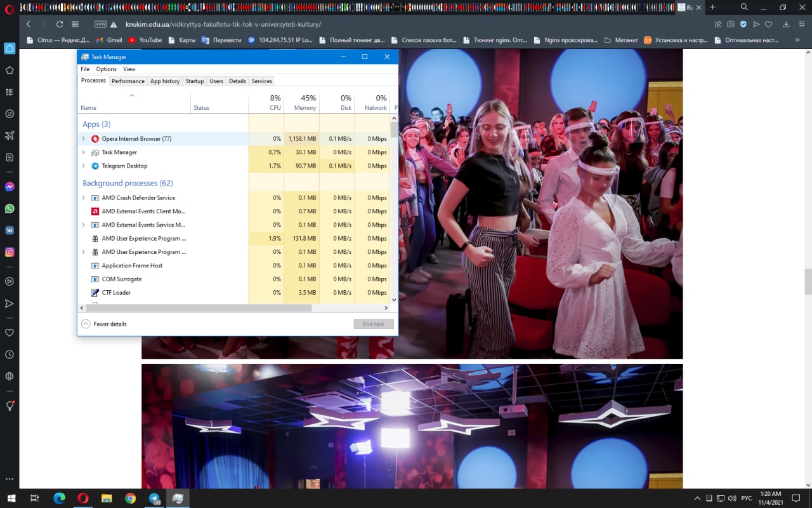Click the VK icon in sidebar
Viewport: 812px width, 508px height.
[10, 231]
